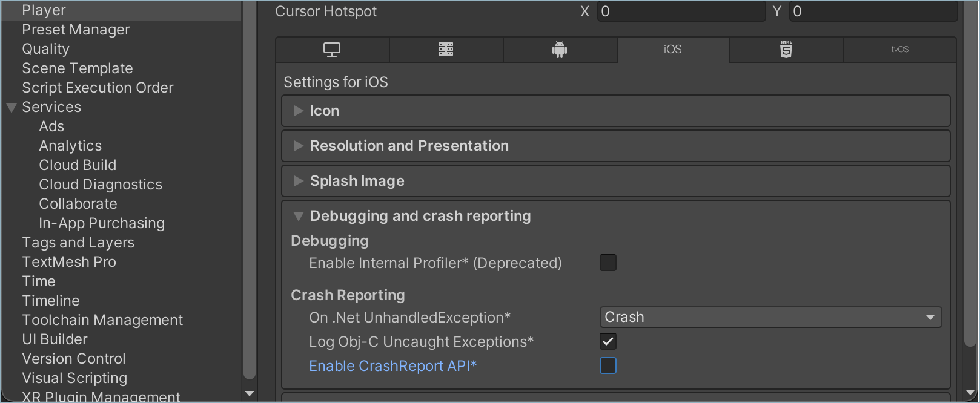The image size is (980, 403).
Task: Collapse the Services tree group
Action: pos(12,108)
